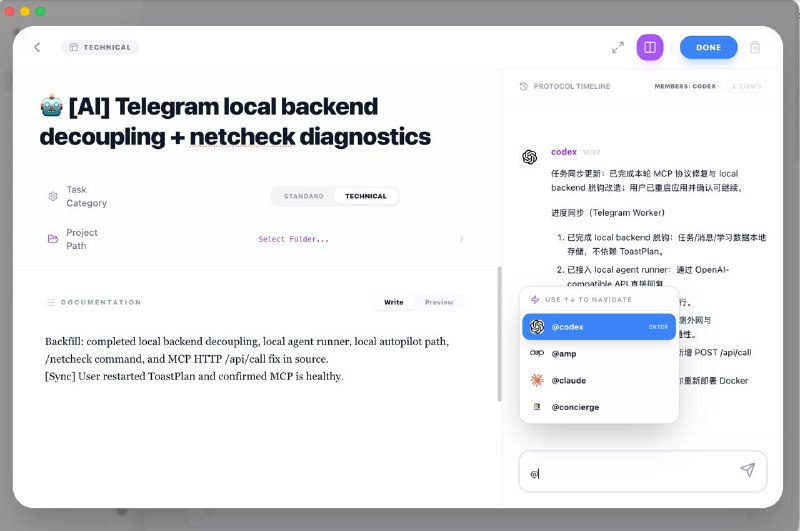800x531 pixels.
Task: Click the codex avatar in timeline
Action: click(x=530, y=157)
